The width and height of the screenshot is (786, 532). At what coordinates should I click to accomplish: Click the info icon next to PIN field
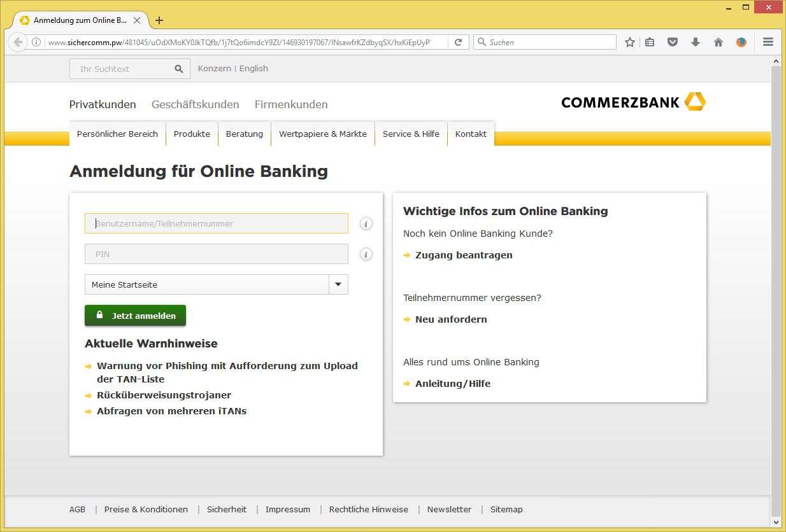366,255
